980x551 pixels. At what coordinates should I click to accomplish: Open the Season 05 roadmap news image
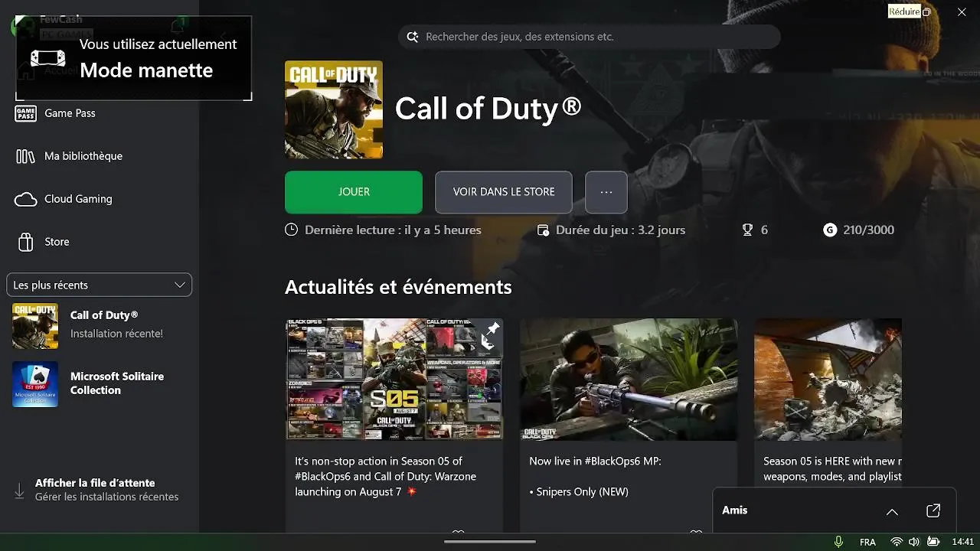point(394,380)
